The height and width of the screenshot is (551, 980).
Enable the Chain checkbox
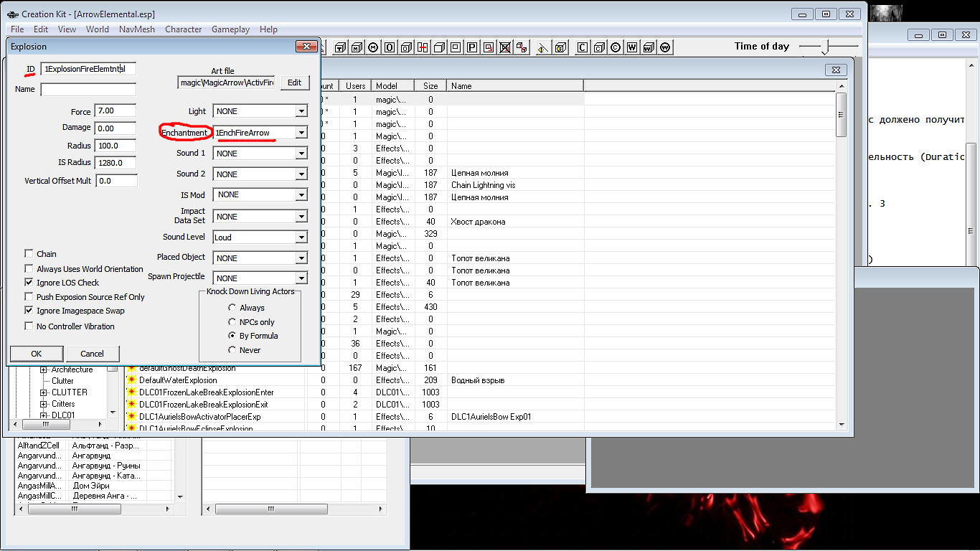pos(29,254)
